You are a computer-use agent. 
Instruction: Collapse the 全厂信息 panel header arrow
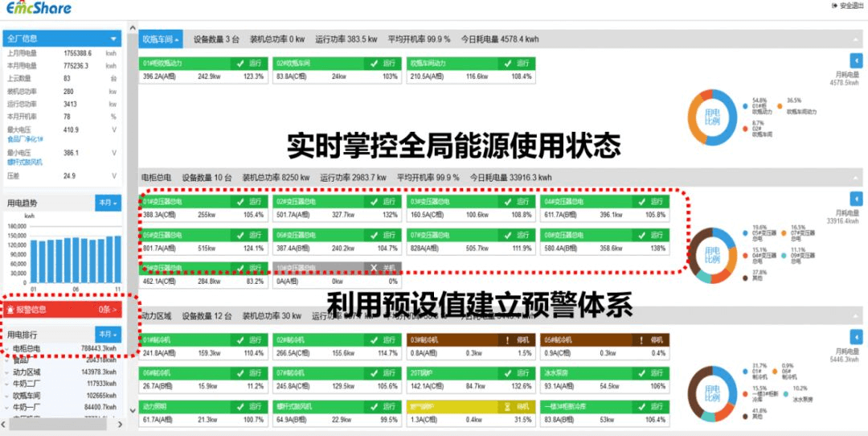tap(113, 39)
